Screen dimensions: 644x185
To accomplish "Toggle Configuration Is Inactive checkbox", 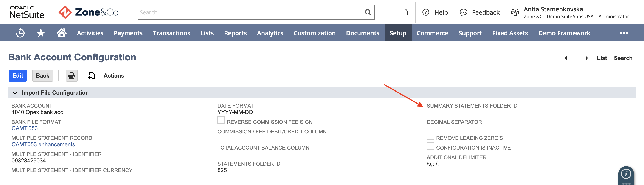I will tap(430, 146).
